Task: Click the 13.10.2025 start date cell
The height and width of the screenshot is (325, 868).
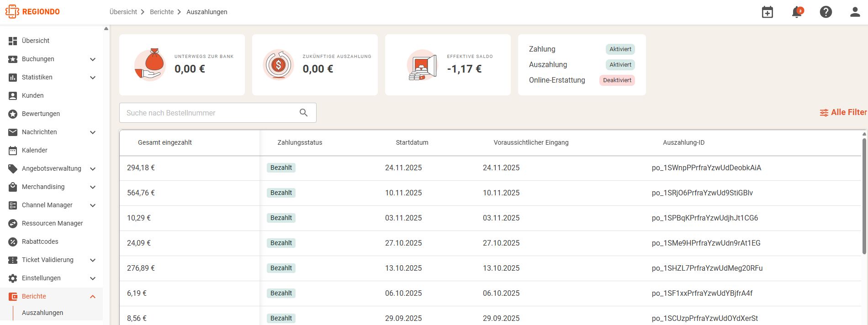Action: point(403,268)
